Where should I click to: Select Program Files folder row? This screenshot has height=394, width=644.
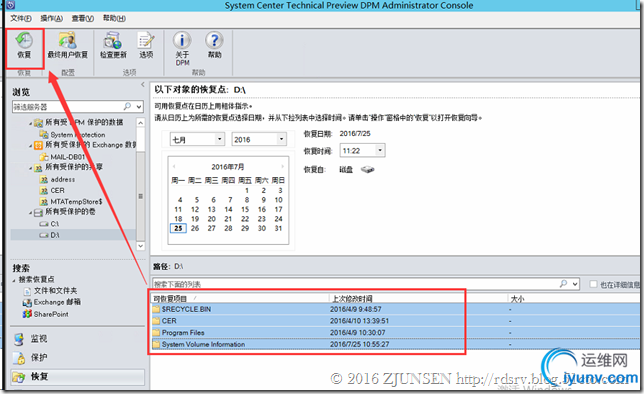[396, 332]
